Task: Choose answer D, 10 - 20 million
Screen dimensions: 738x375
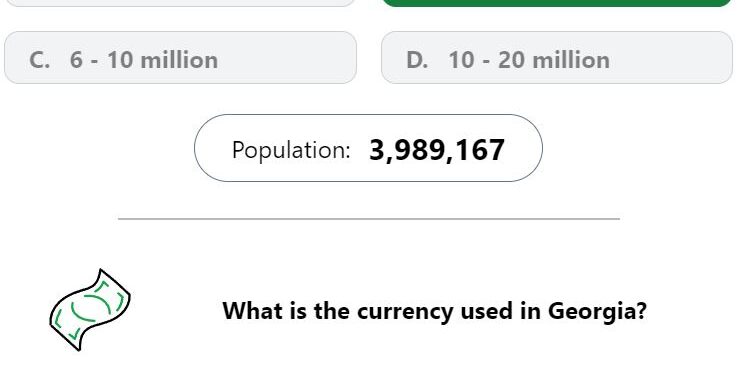Action: tap(557, 58)
